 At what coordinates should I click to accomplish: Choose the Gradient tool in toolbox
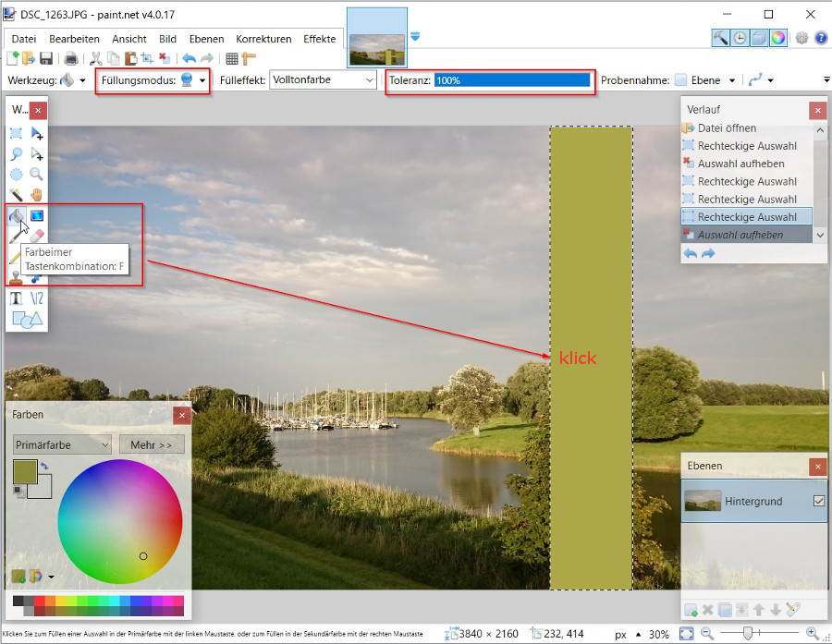tap(37, 215)
